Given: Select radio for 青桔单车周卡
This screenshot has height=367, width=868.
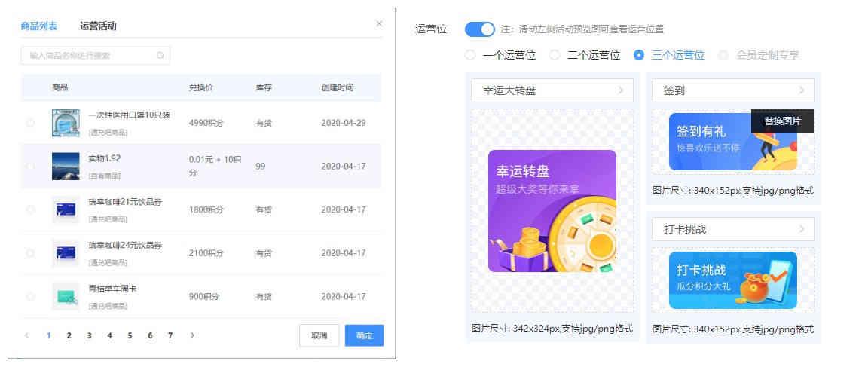Looking at the screenshot, I should (x=30, y=297).
